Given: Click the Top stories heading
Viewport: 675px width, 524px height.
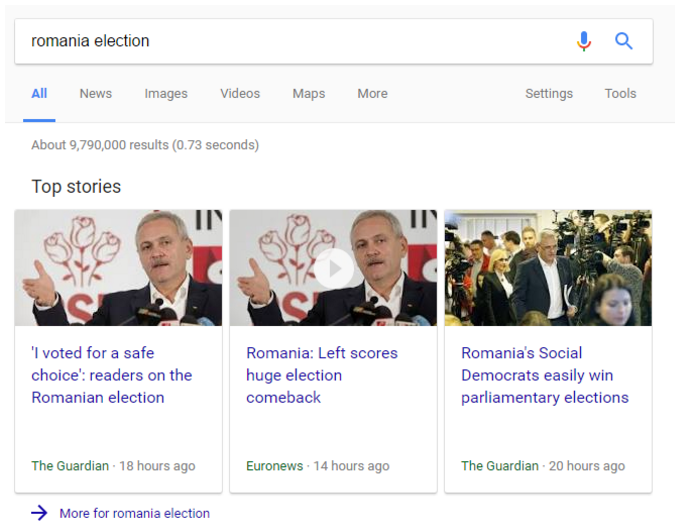Looking at the screenshot, I should click(x=76, y=186).
